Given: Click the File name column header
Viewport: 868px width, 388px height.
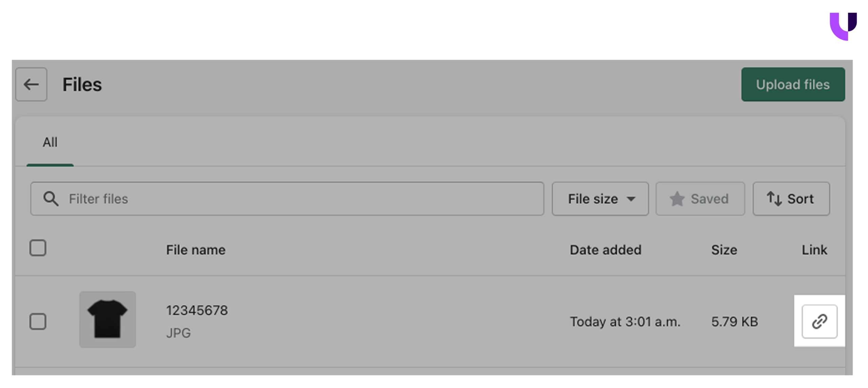Looking at the screenshot, I should pos(196,250).
